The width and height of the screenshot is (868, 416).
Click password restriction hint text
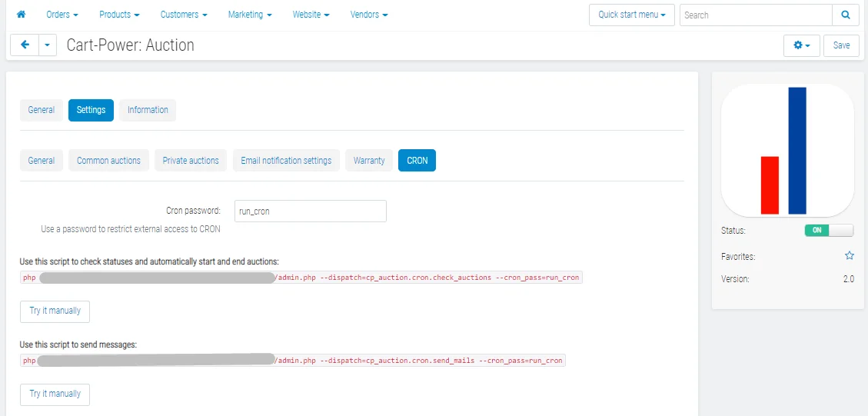[x=131, y=229]
